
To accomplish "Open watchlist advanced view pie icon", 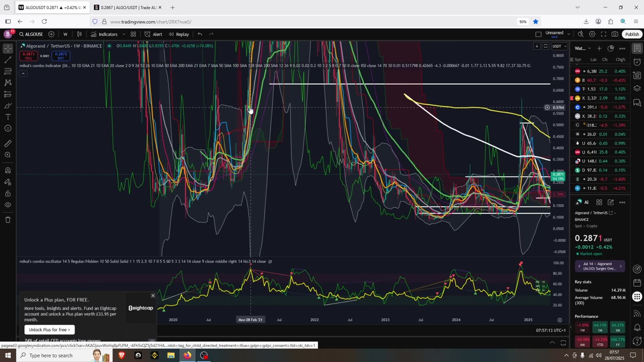I will (611, 48).
